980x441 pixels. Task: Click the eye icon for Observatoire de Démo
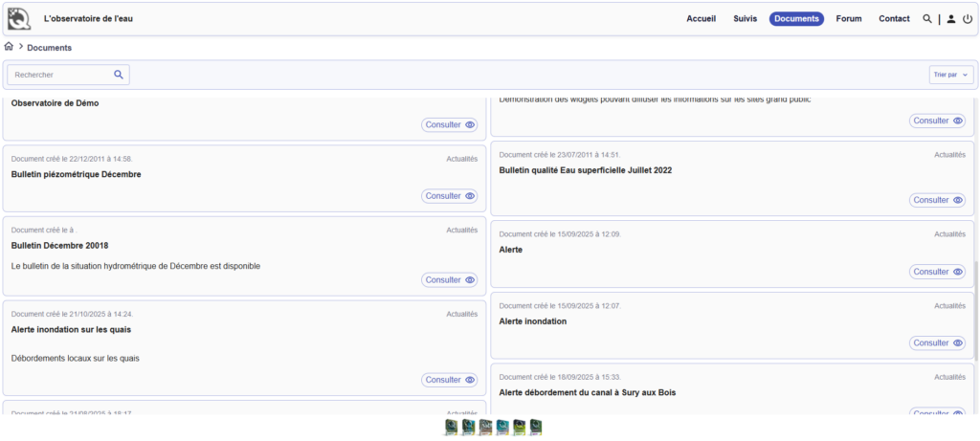tap(470, 125)
